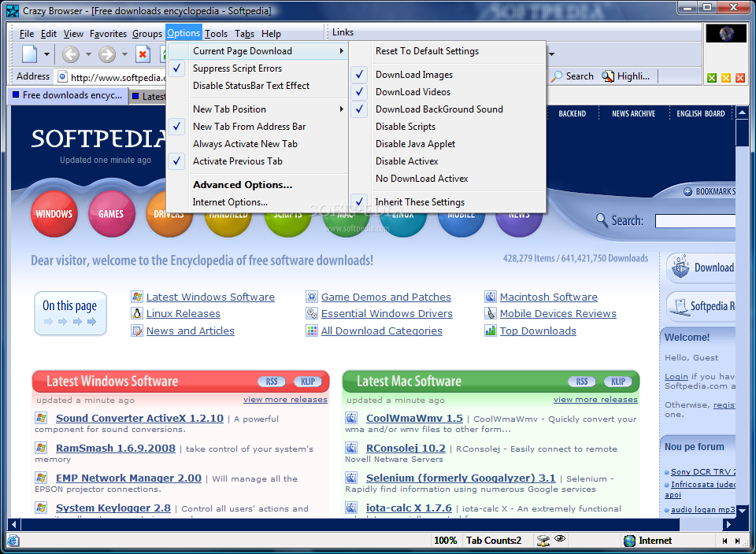
Task: Click the red WINDOWS category ball
Action: coord(54,214)
